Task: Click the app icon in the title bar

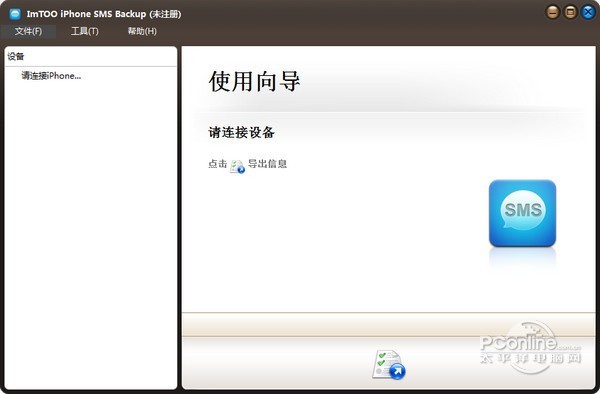Action: pyautogui.click(x=15, y=14)
